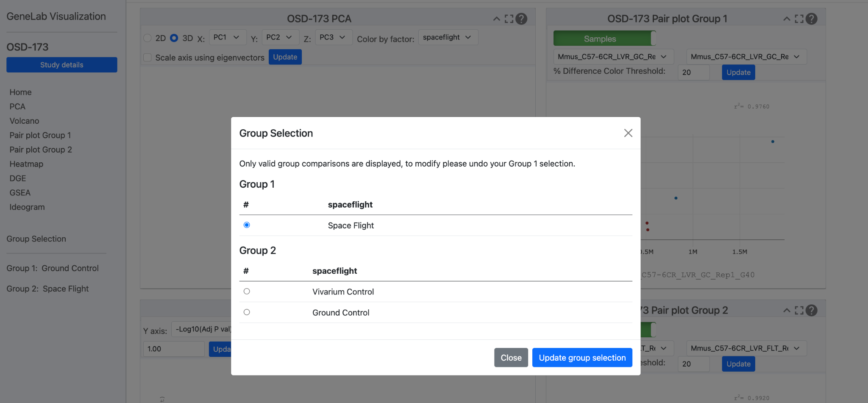Open the Z axis PC3 dropdown
This screenshot has height=403, width=868.
[334, 37]
